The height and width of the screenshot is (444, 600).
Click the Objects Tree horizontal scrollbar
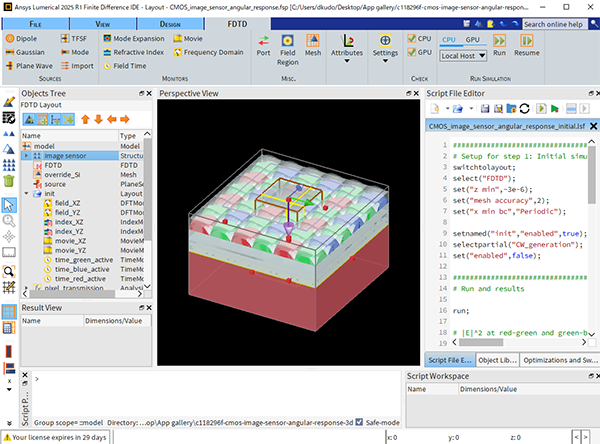72,294
